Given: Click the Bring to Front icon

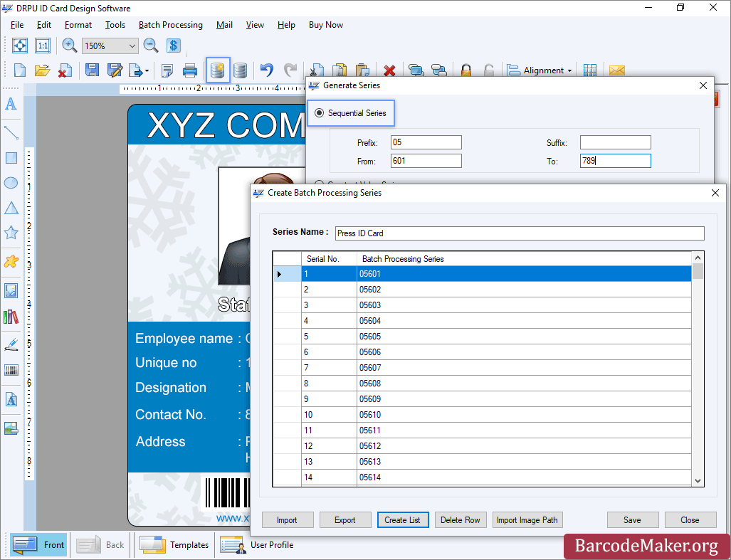Looking at the screenshot, I should [416, 70].
